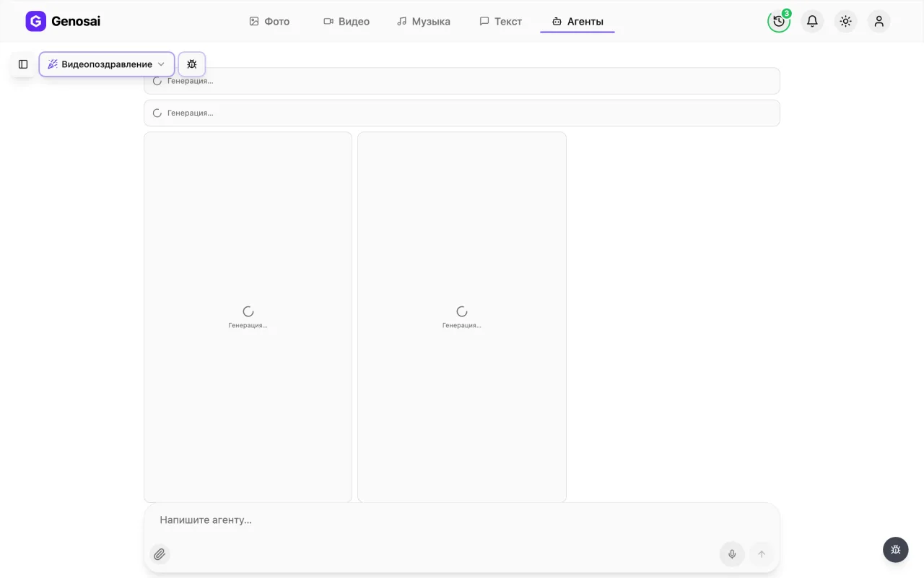Select the Агенты tab
This screenshot has height=578, width=924.
(577, 22)
